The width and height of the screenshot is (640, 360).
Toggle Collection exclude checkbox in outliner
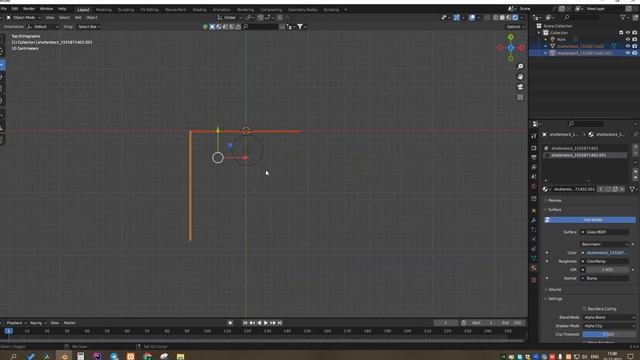621,32
